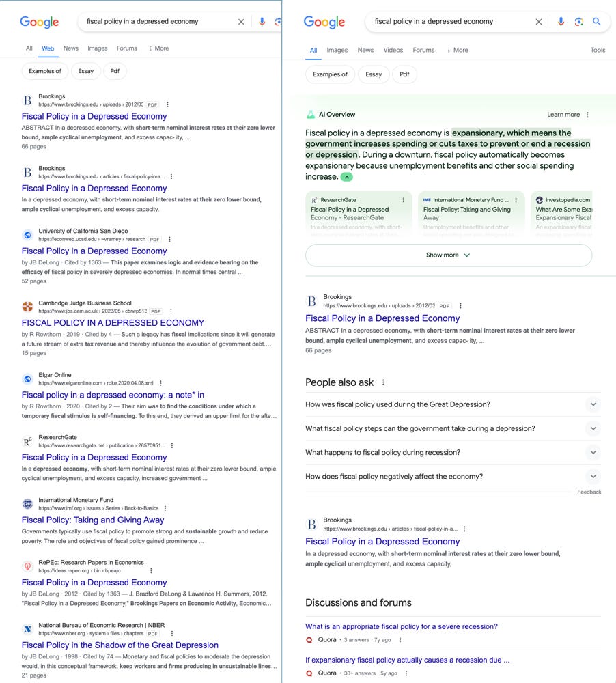
Task: Open three-dot menu on International Monetary Fund card
Action: click(x=516, y=200)
